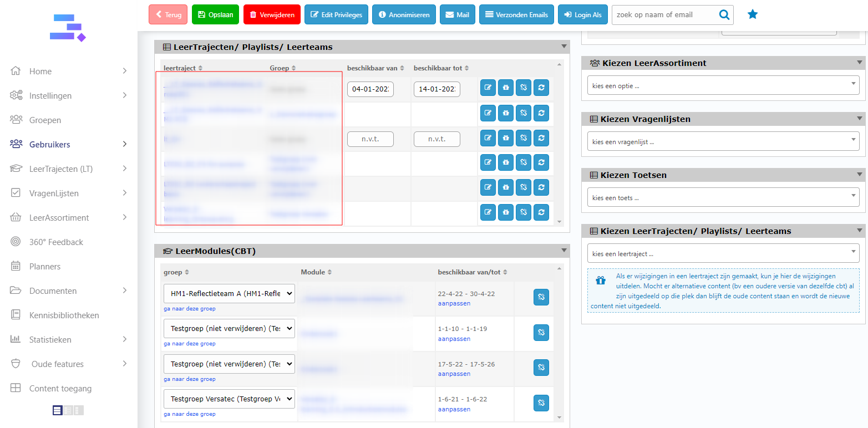Screen dimensions: 868x428
Task: Click 'aanpassen' link under 1-6-21 dates
Action: (454, 410)
